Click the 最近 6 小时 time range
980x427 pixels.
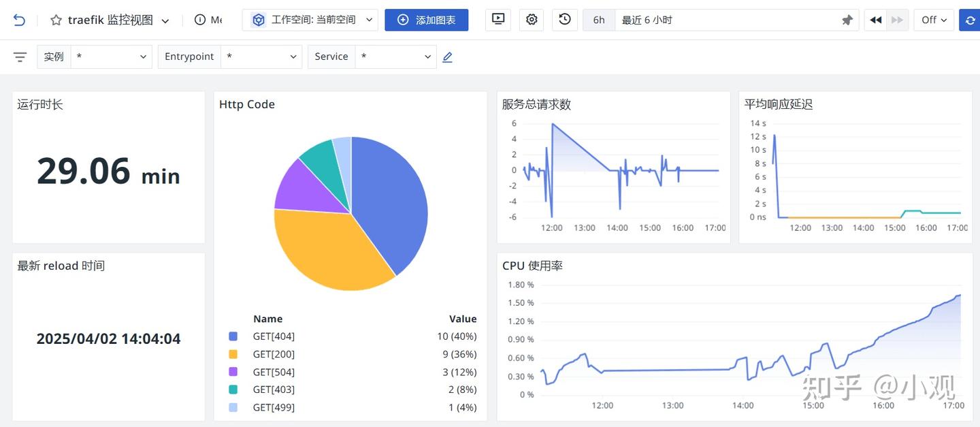pyautogui.click(x=647, y=20)
